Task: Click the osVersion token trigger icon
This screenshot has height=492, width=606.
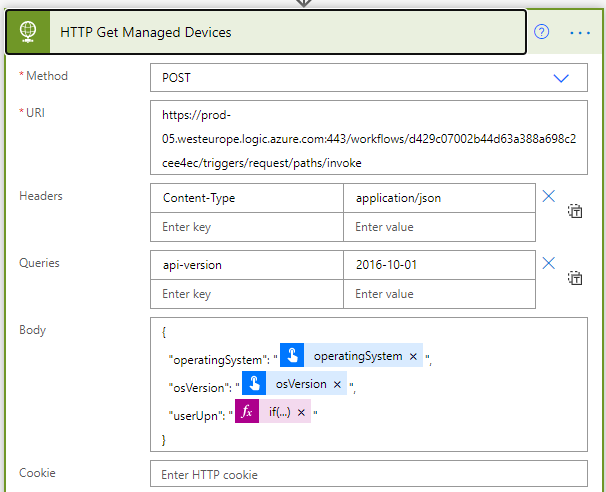Action: pyautogui.click(x=254, y=383)
